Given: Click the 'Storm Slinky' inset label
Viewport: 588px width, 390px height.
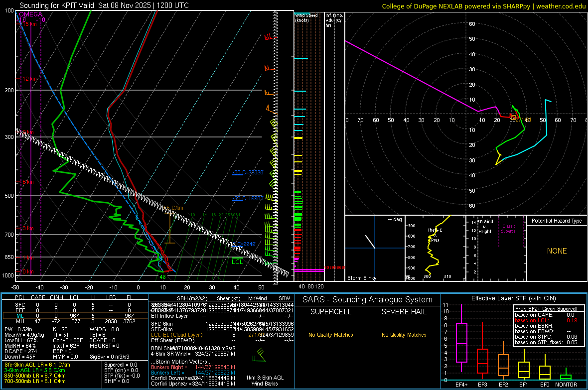Looking at the screenshot, I should coord(361,278).
